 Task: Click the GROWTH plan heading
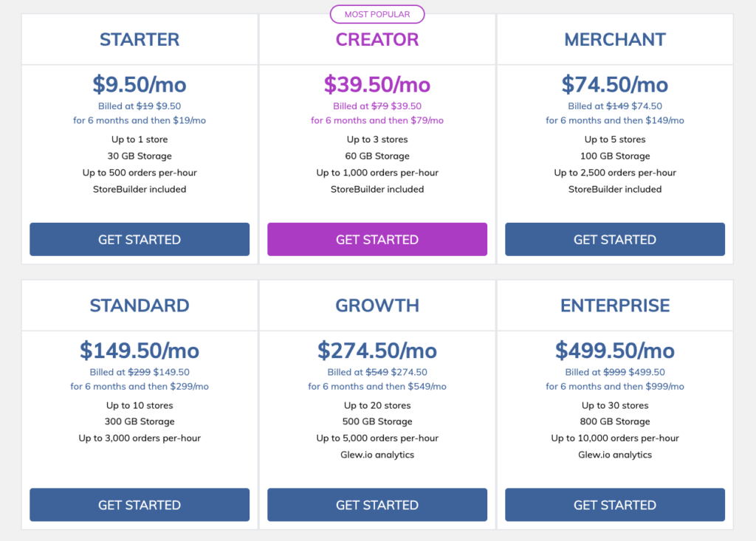(377, 305)
